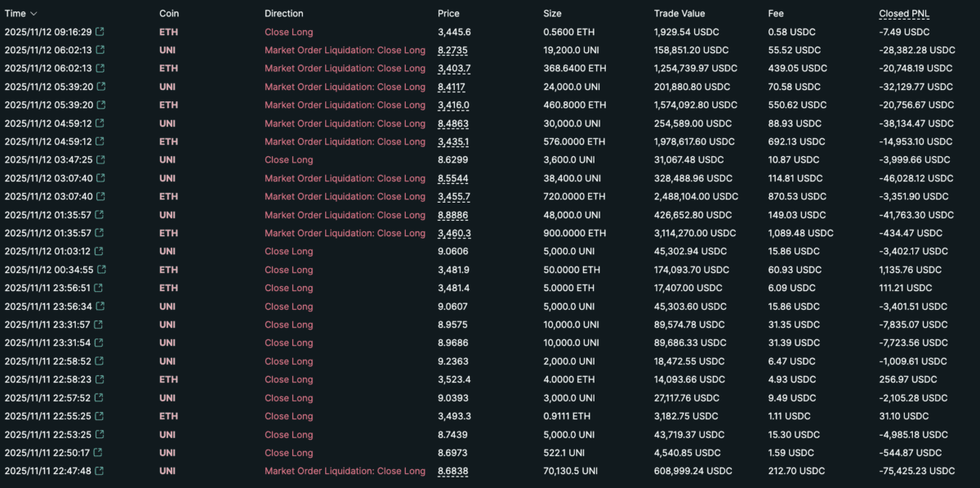Click external link icon for 03:47:25 trade
980x488 pixels.
pos(100,160)
